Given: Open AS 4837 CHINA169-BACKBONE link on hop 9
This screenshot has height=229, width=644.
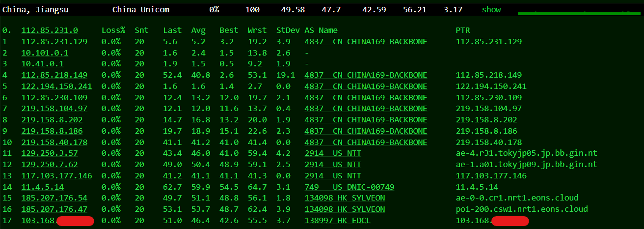Looking at the screenshot, I should point(366,131).
